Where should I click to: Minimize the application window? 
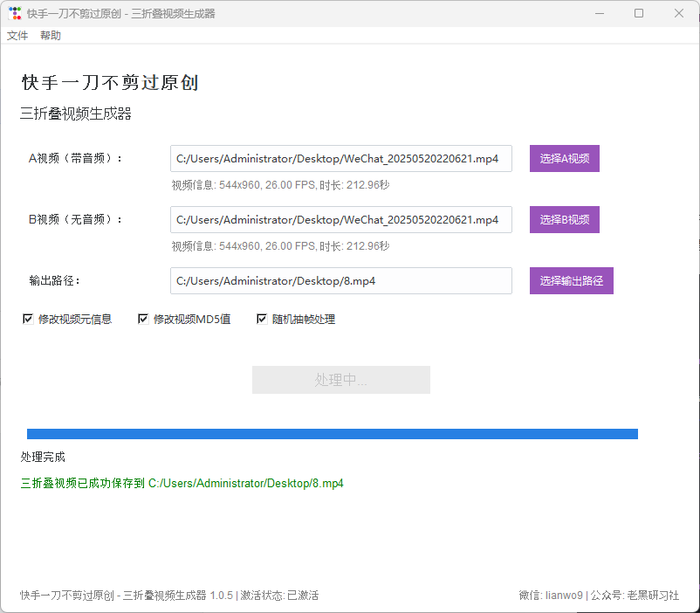(x=599, y=14)
